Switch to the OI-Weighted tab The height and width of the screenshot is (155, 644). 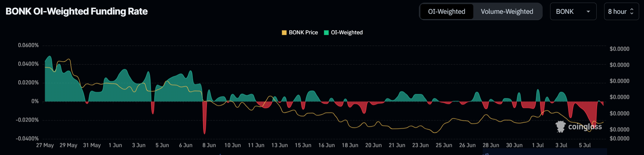pyautogui.click(x=446, y=12)
